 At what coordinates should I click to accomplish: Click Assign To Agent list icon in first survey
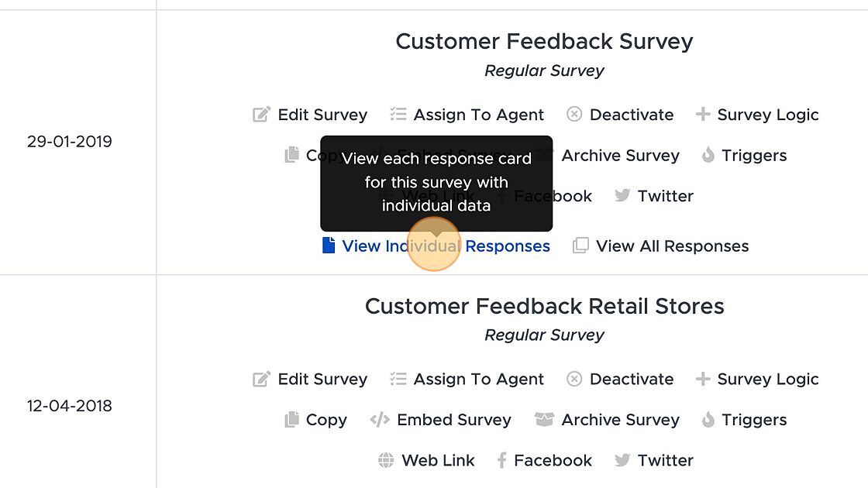[398, 114]
